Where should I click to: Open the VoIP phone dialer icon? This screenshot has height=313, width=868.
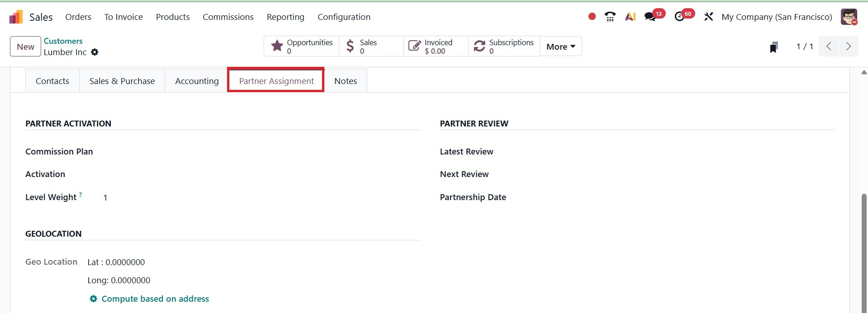(x=610, y=17)
